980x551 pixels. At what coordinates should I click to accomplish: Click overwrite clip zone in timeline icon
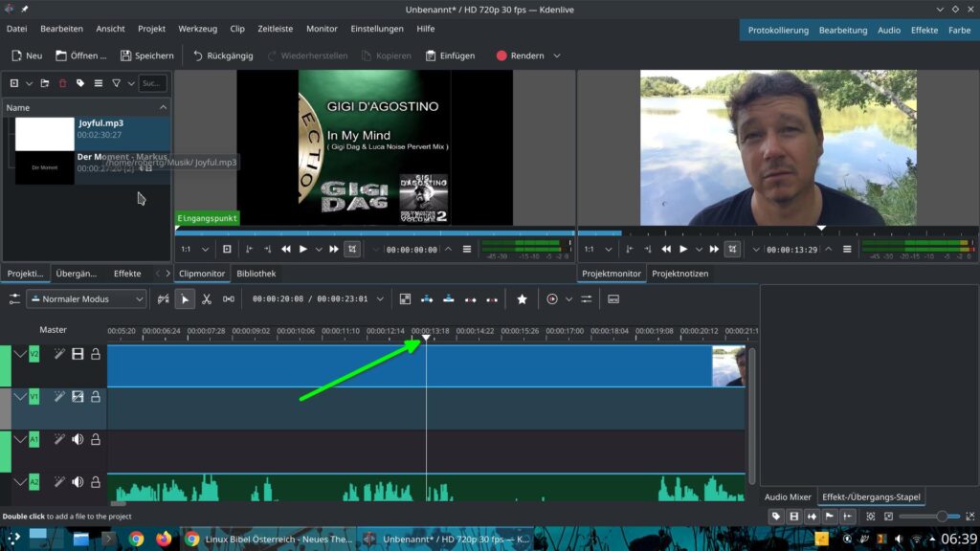tap(449, 299)
